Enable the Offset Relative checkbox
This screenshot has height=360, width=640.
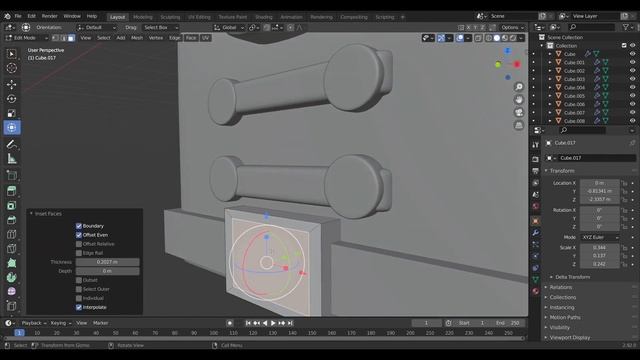point(79,244)
